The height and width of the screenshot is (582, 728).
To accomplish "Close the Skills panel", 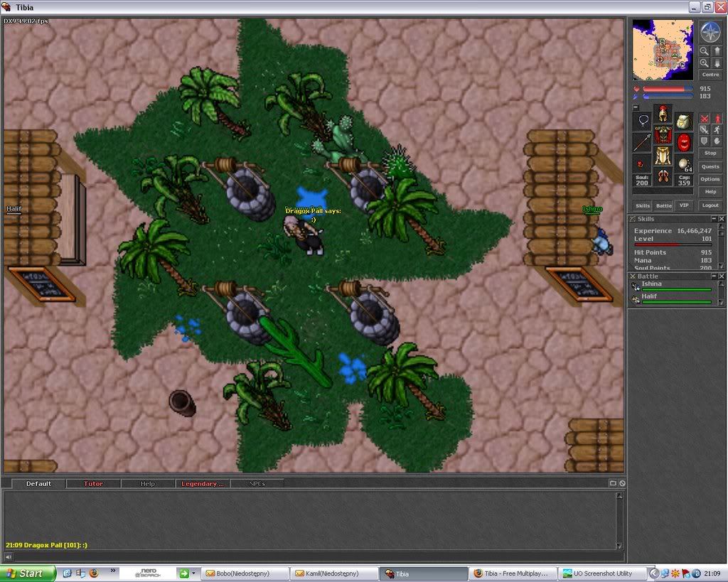I will tap(722, 219).
